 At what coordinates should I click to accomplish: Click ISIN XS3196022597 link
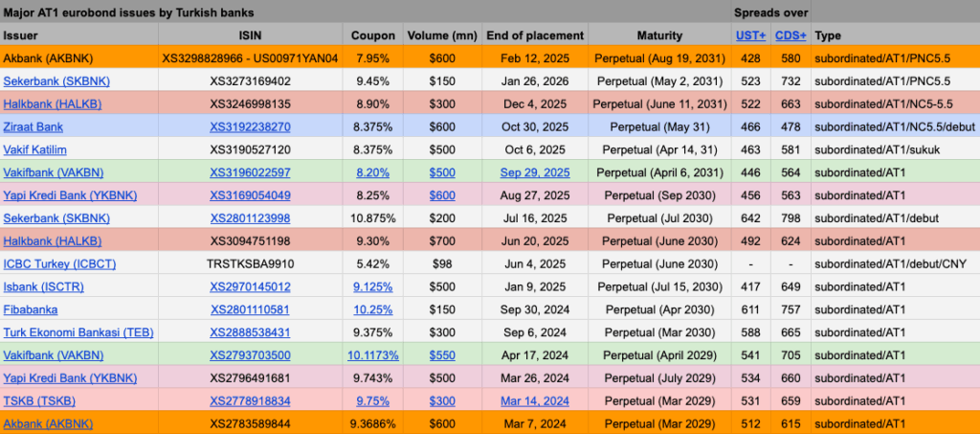click(250, 172)
